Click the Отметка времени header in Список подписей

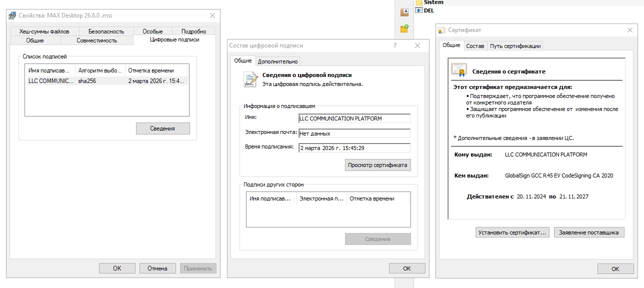tap(156, 70)
